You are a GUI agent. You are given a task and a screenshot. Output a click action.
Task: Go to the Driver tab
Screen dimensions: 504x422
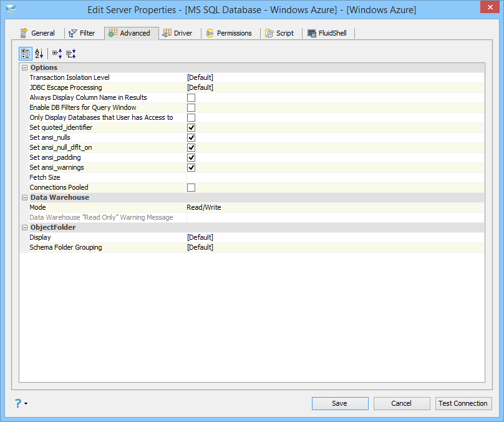[x=177, y=33]
